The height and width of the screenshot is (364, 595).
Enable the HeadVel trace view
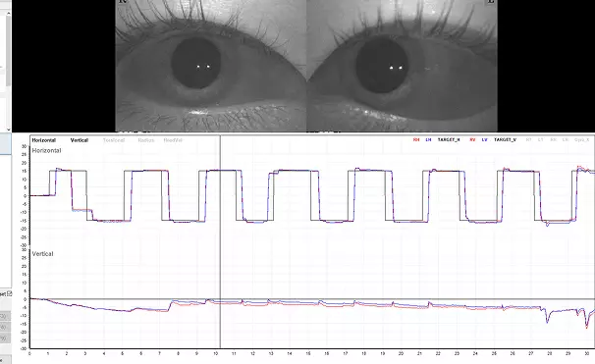(173, 140)
